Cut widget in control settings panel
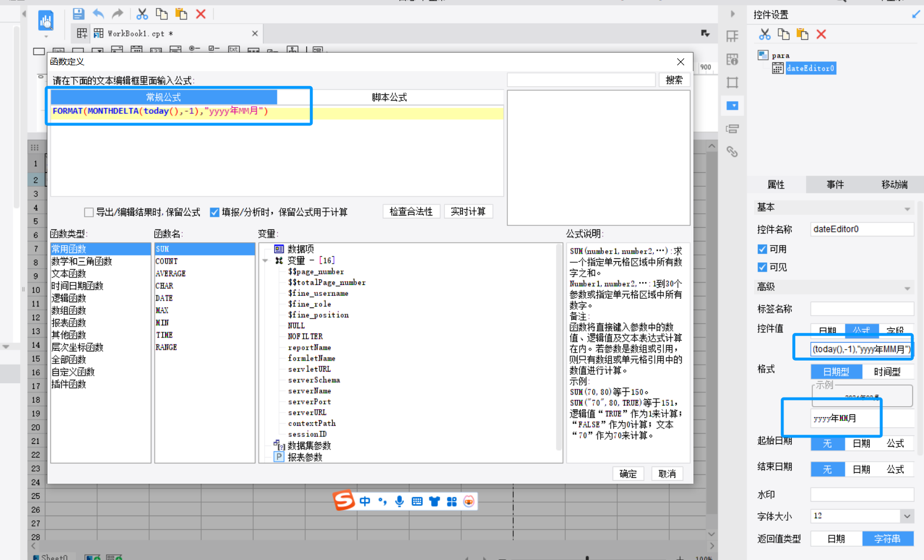 (765, 34)
